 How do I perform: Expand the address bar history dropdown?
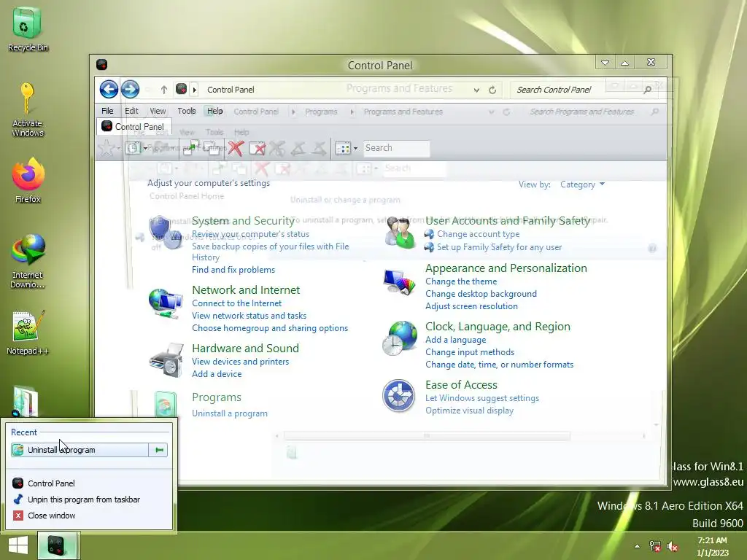476,90
